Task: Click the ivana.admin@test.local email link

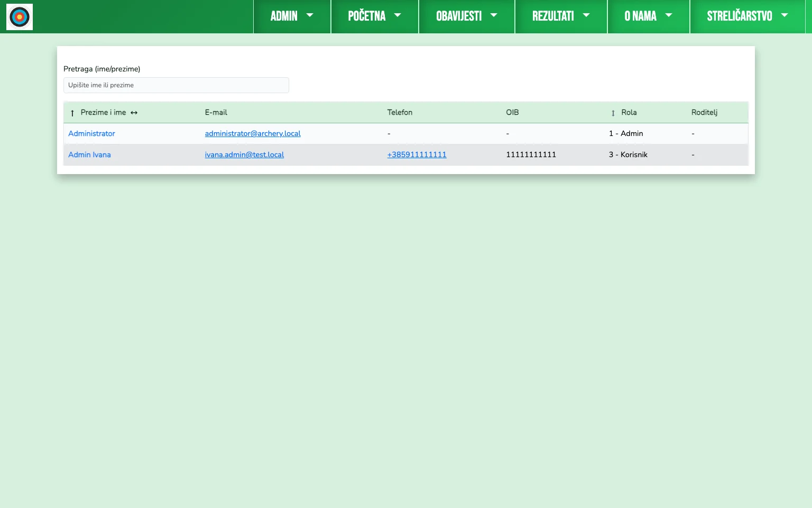Action: click(244, 155)
